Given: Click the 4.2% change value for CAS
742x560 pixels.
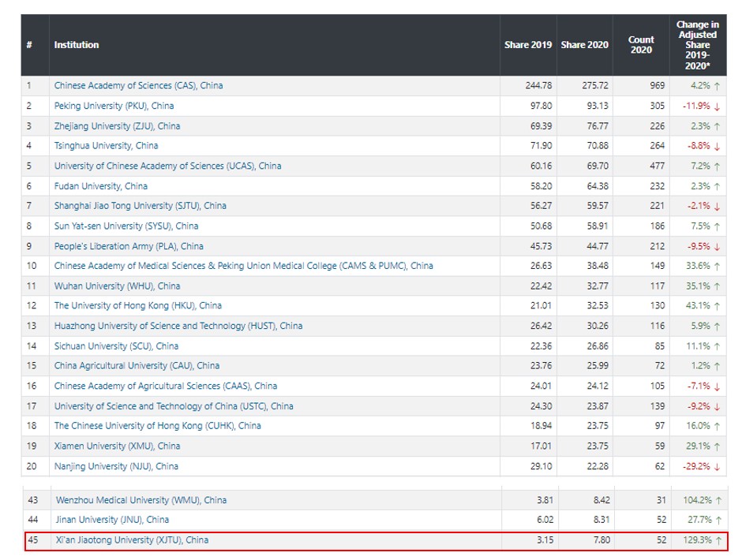Looking at the screenshot, I should 700,86.
